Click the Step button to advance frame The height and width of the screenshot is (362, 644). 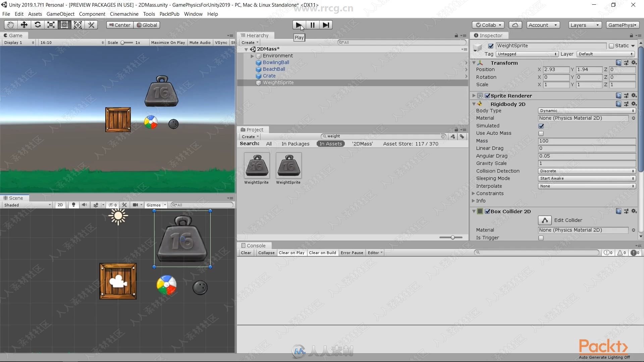[x=326, y=24]
